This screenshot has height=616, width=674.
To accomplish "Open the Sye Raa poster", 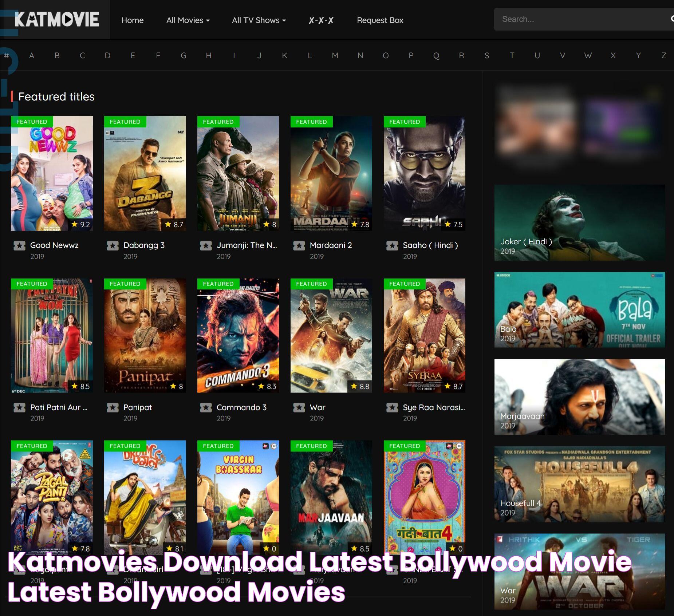I will [425, 336].
